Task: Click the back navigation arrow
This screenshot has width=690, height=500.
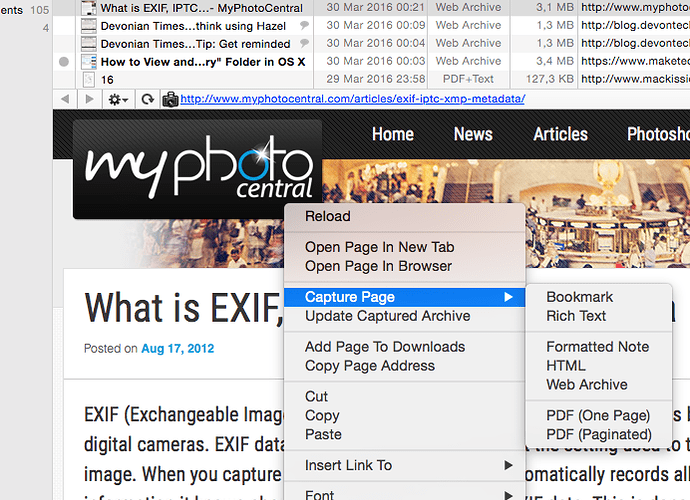Action: [x=65, y=99]
